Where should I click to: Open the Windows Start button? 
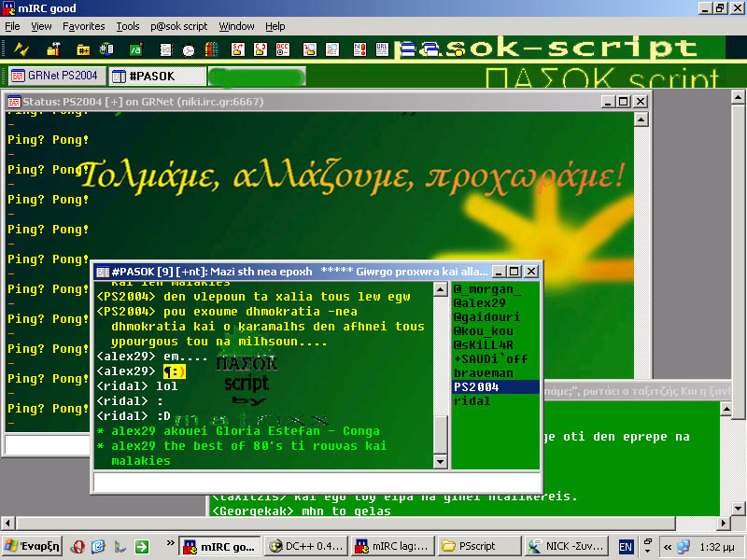[33, 546]
